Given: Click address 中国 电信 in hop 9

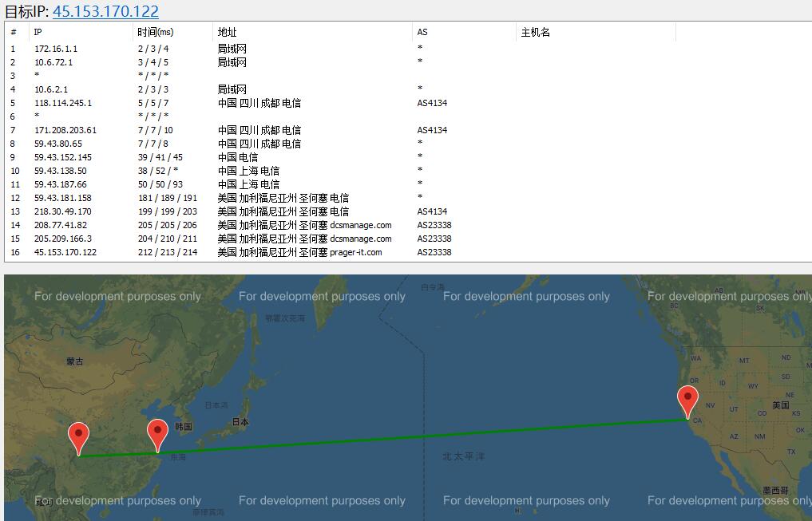Looking at the screenshot, I should pos(238,157).
